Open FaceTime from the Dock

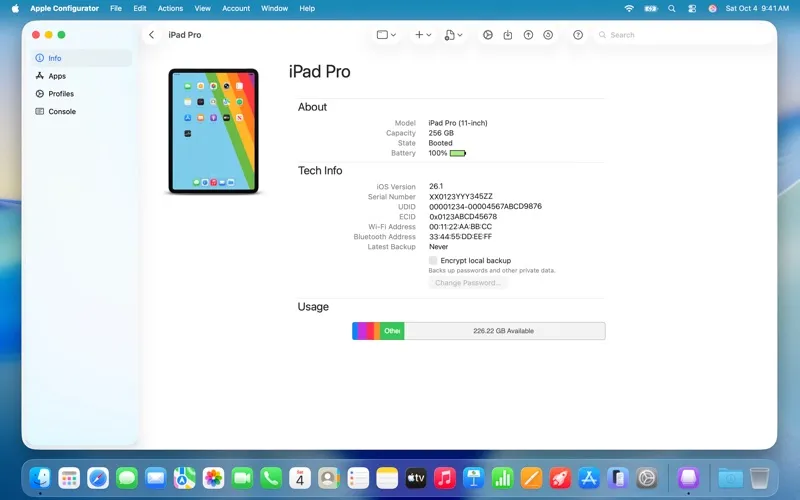[x=242, y=478]
